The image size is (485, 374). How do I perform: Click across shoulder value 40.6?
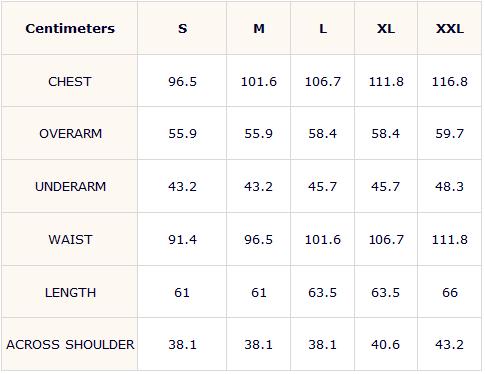pyautogui.click(x=386, y=345)
